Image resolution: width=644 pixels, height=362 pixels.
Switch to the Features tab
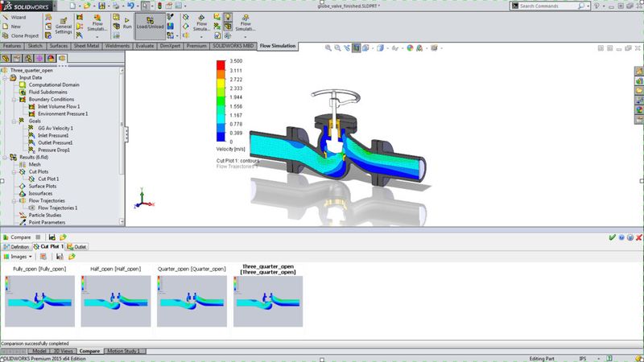pyautogui.click(x=12, y=46)
